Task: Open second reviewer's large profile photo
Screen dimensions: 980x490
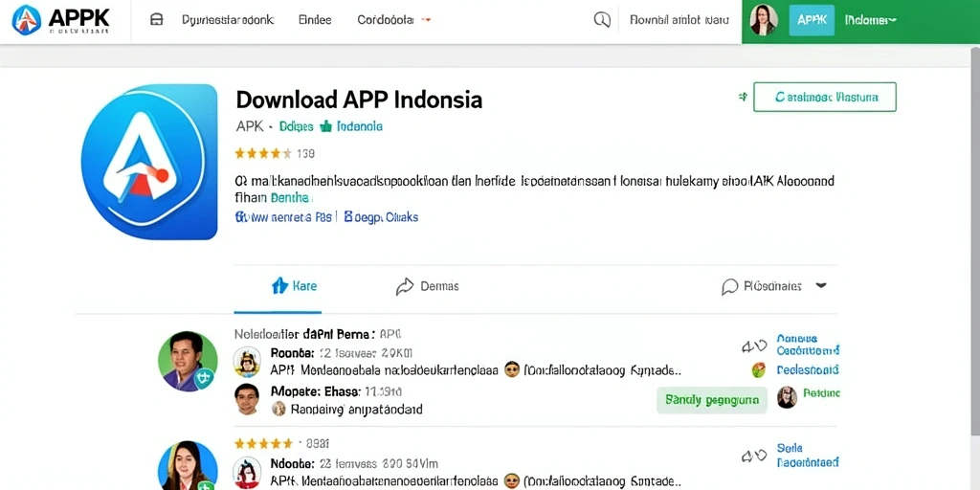Action: pyautogui.click(x=187, y=466)
